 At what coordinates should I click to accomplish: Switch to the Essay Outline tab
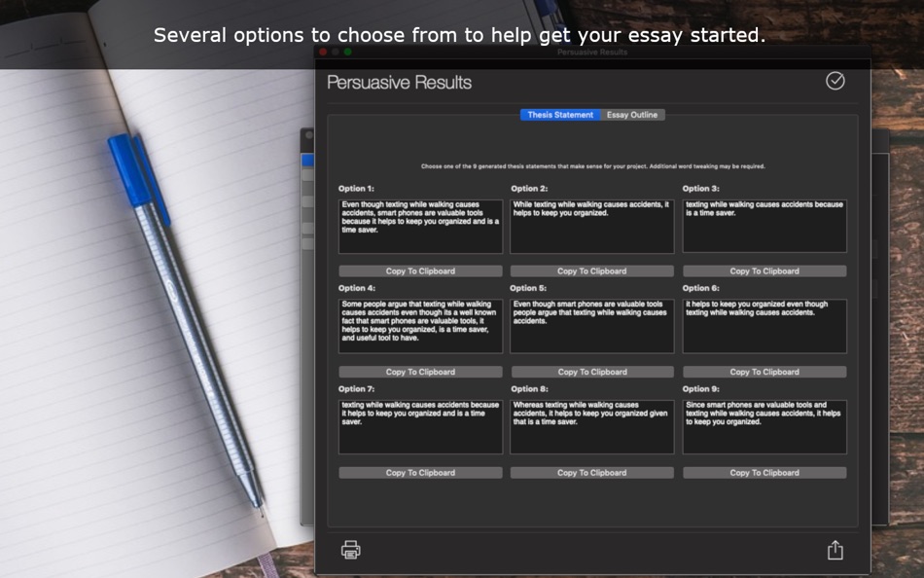click(x=632, y=115)
